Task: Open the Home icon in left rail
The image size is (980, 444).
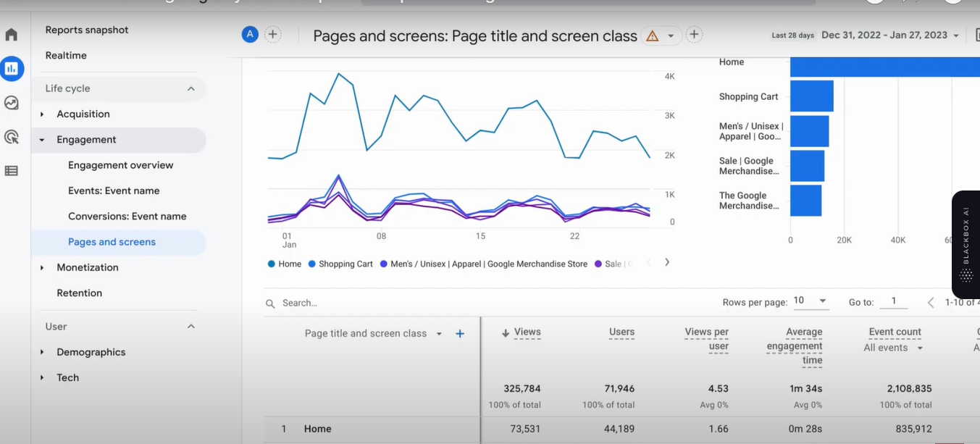Action: [x=12, y=35]
